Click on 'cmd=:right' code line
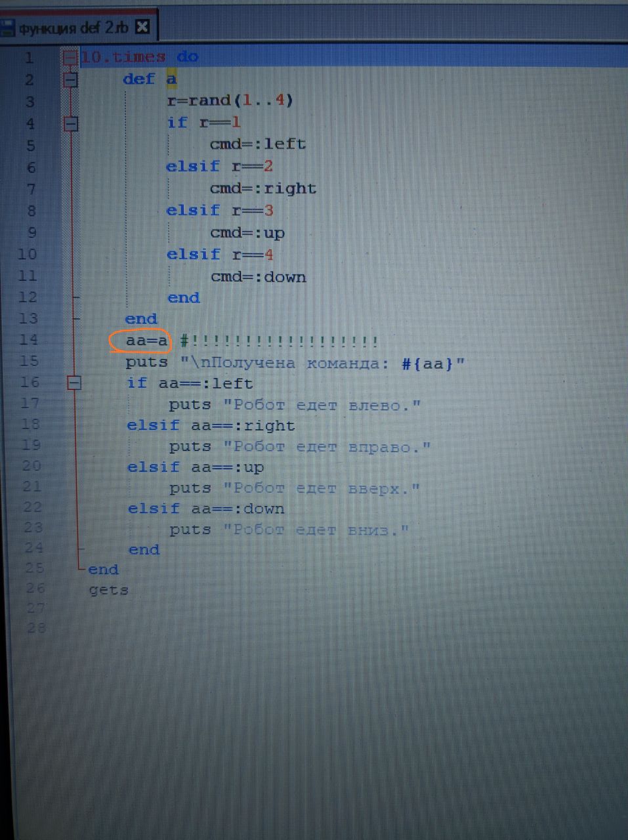628x840 pixels. click(x=263, y=188)
